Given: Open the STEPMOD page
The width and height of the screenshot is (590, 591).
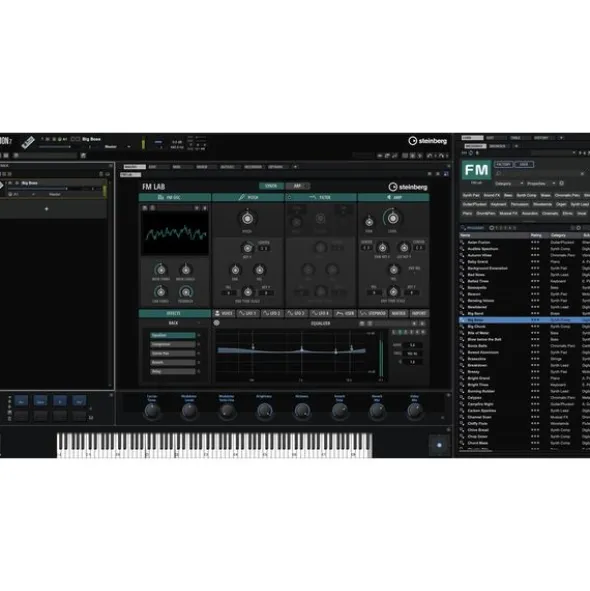Looking at the screenshot, I should (373, 313).
